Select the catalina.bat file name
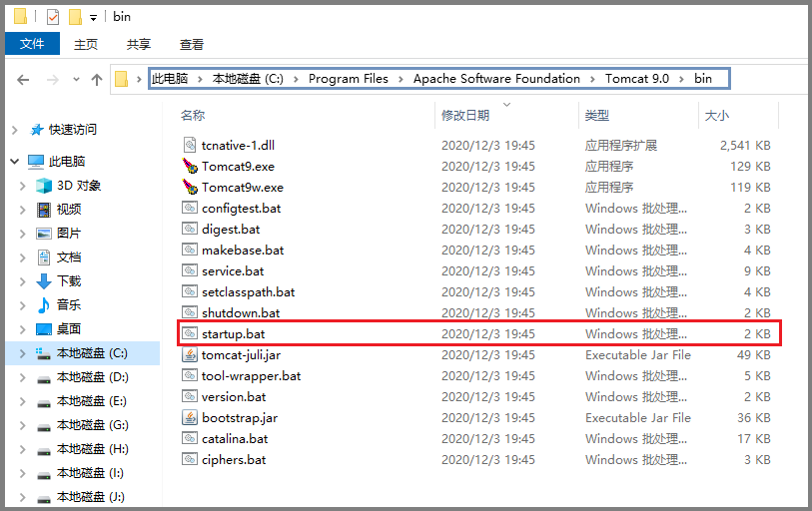The image size is (812, 511). [235, 438]
